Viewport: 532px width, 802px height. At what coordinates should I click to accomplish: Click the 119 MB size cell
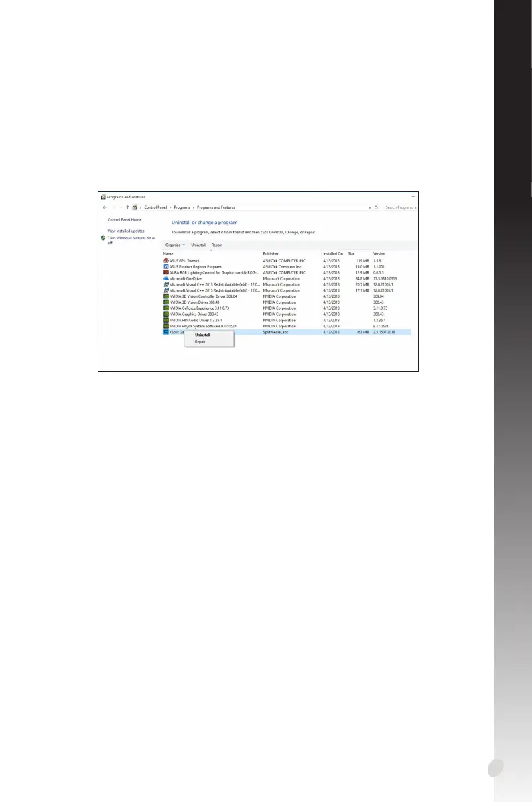362,260
